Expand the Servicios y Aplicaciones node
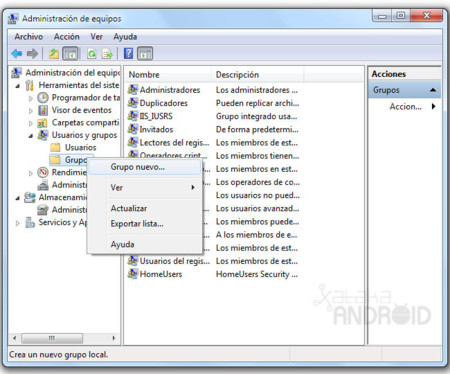The height and width of the screenshot is (374, 450). click(x=18, y=223)
